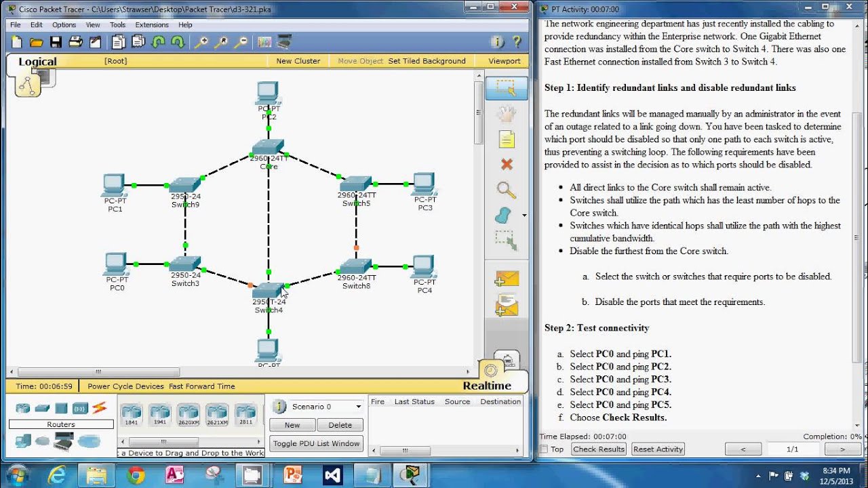Select the Routers device category icon
The height and width of the screenshot is (488, 868).
click(x=23, y=408)
